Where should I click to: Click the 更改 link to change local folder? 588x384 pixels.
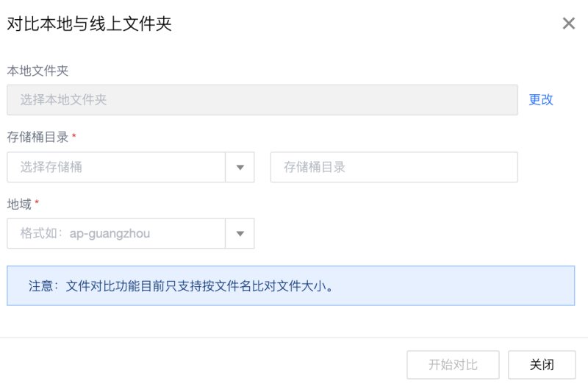pos(541,99)
